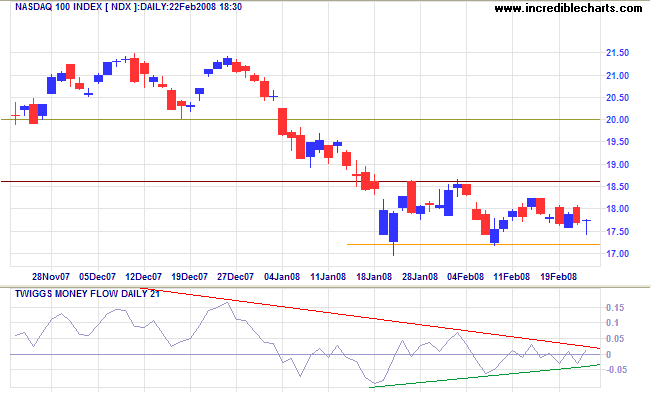The image size is (651, 395).
Task: Click the 20.00 price axis label
Action: click(x=617, y=120)
